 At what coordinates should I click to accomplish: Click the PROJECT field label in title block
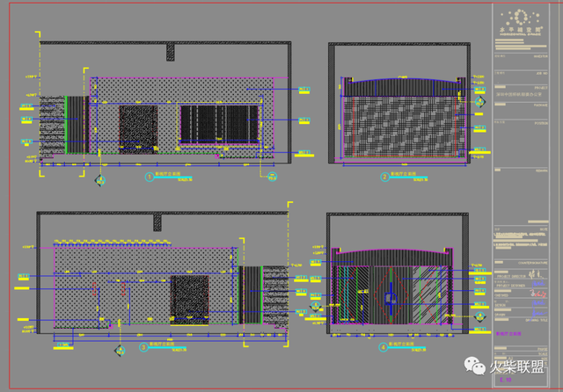pyautogui.click(x=541, y=88)
